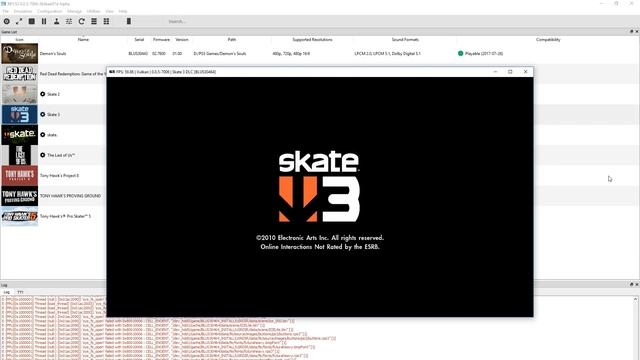Switch to the Log tab
Viewport: 640px width, 360px height.
click(x=7, y=292)
